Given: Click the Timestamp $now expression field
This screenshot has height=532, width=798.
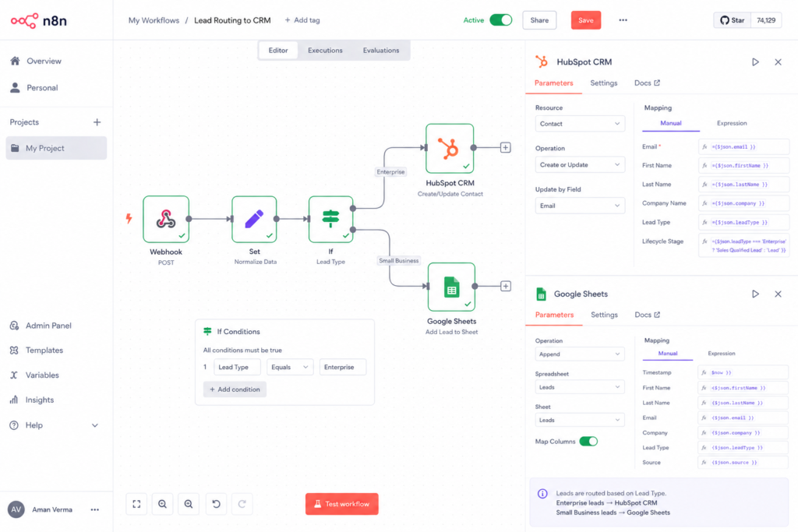Looking at the screenshot, I should 743,372.
